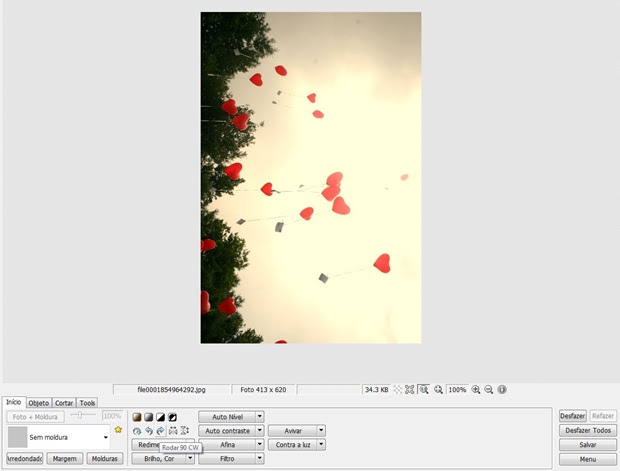Open the Sem moldura frame dropdown
The image size is (620, 471).
click(x=59, y=437)
